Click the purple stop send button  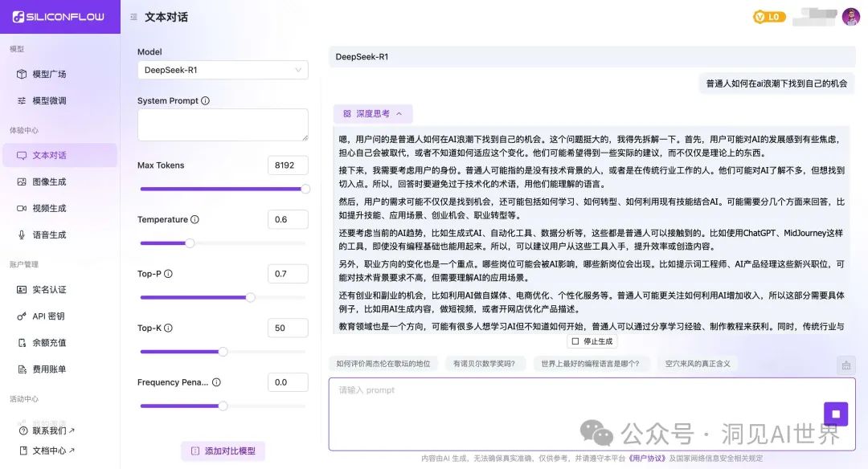click(836, 414)
